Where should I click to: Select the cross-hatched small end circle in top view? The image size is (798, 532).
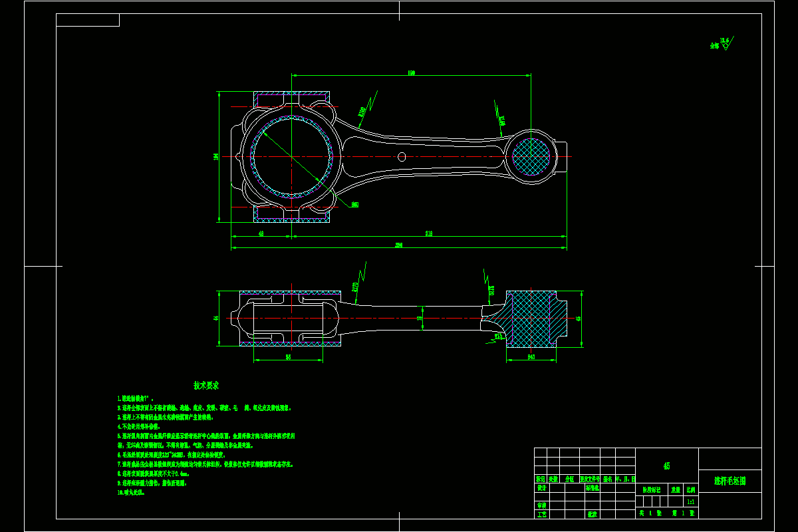pos(531,157)
